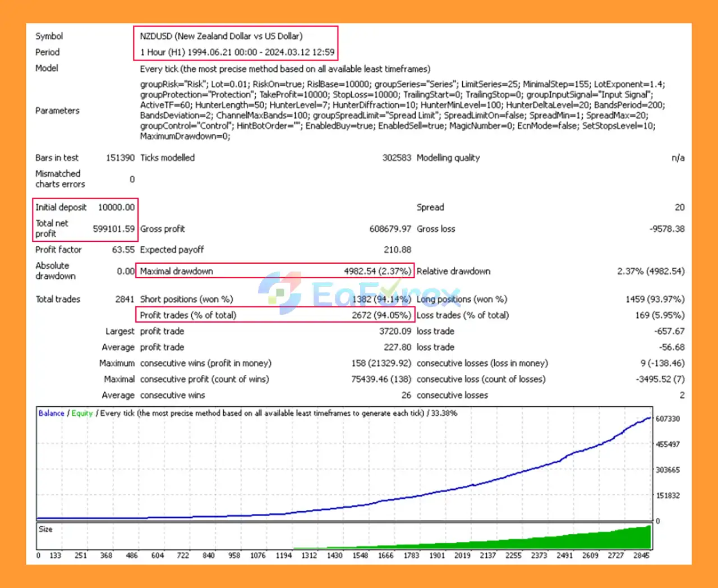Click the Total trades value 2841
Screen dimensions: 718x588
(x=125, y=299)
